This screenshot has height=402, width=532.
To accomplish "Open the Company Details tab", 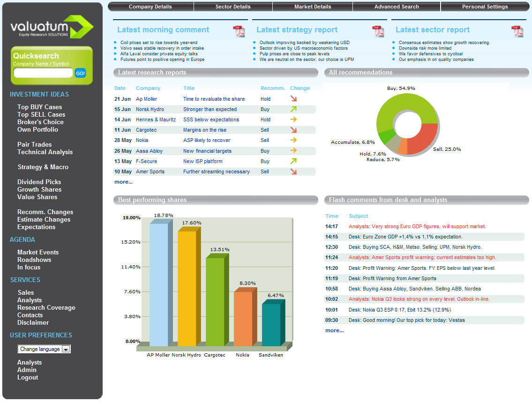I will click(150, 7).
